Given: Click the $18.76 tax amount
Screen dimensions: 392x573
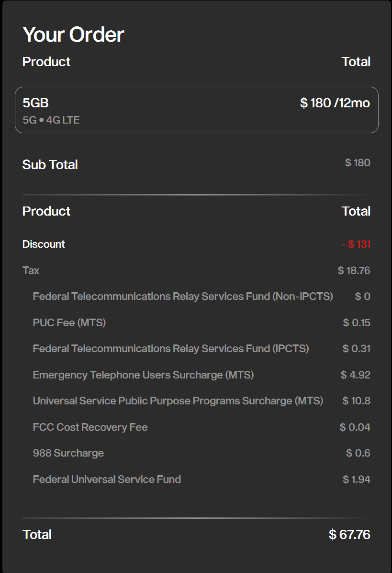Looking at the screenshot, I should coord(354,271).
